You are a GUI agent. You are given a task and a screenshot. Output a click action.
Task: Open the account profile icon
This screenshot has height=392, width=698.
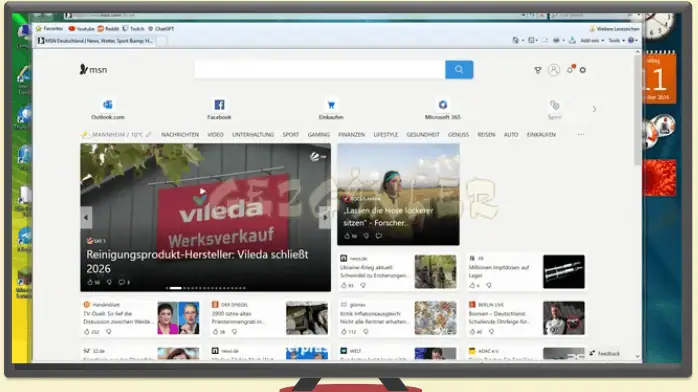tap(554, 70)
